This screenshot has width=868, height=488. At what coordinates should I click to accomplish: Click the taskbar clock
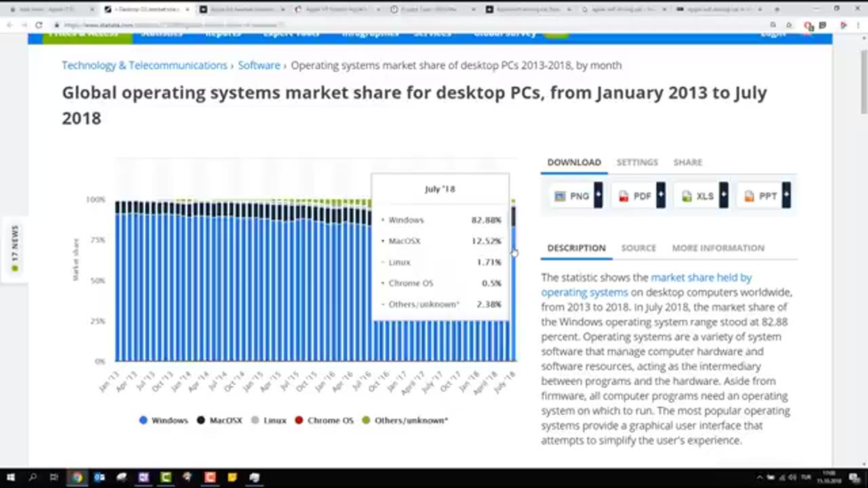pos(829,477)
